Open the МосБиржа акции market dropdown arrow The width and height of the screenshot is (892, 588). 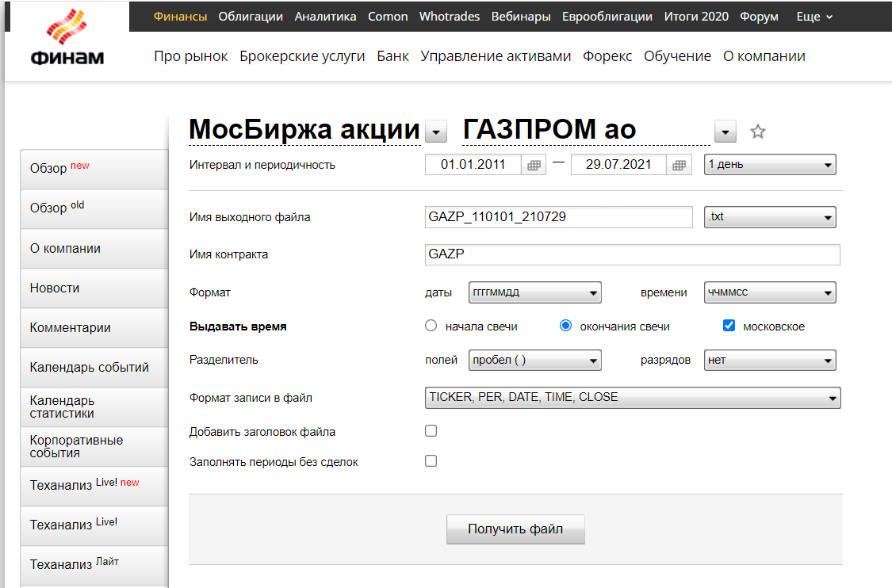coord(436,132)
